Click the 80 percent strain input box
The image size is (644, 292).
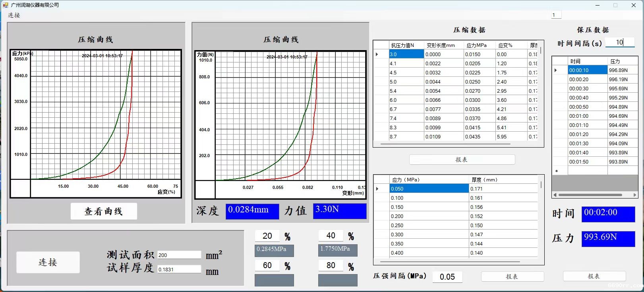click(x=331, y=266)
